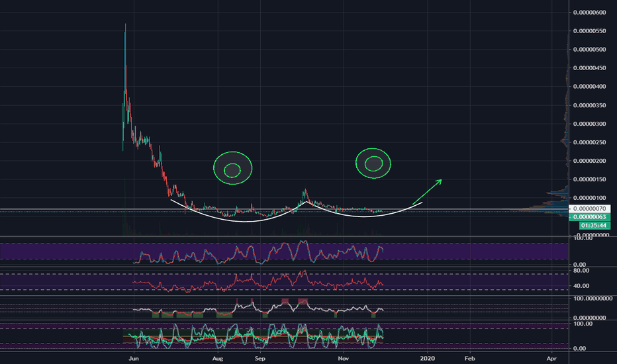
Task: Click the 0.00000100 price axis label
Action: (589, 197)
